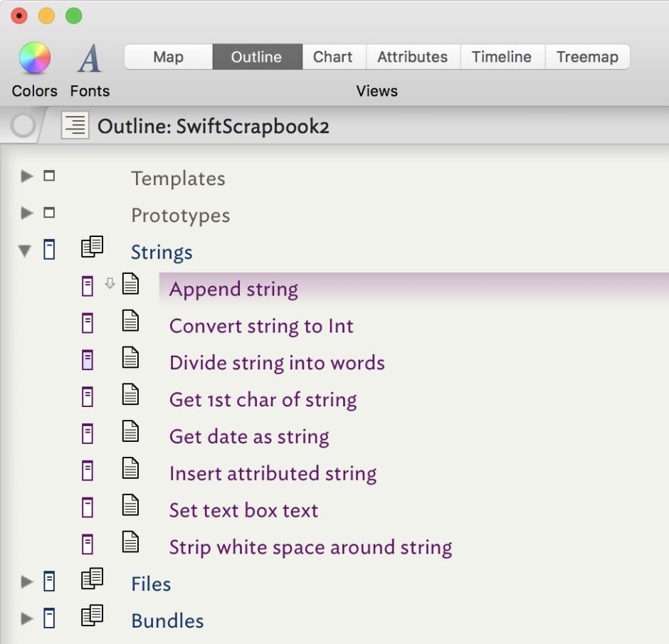The image size is (669, 644).
Task: Switch to the Timeline view
Action: point(501,57)
